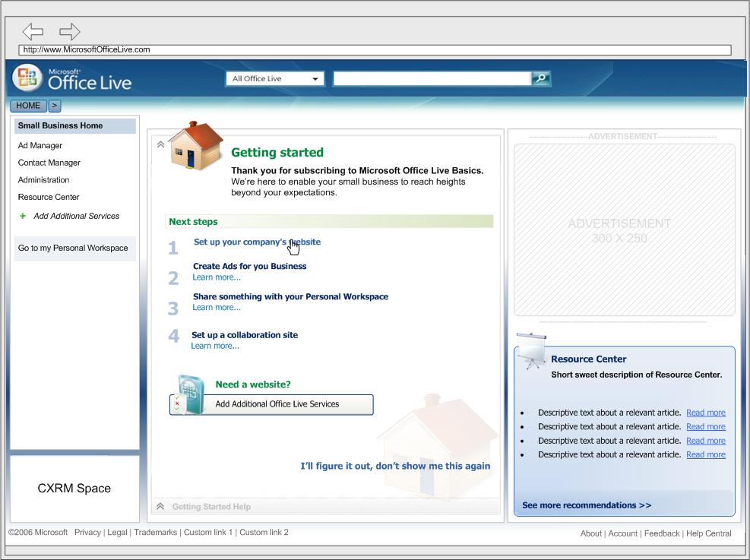Open Resource Center in sidebar
The width and height of the screenshot is (750, 560).
tap(49, 197)
